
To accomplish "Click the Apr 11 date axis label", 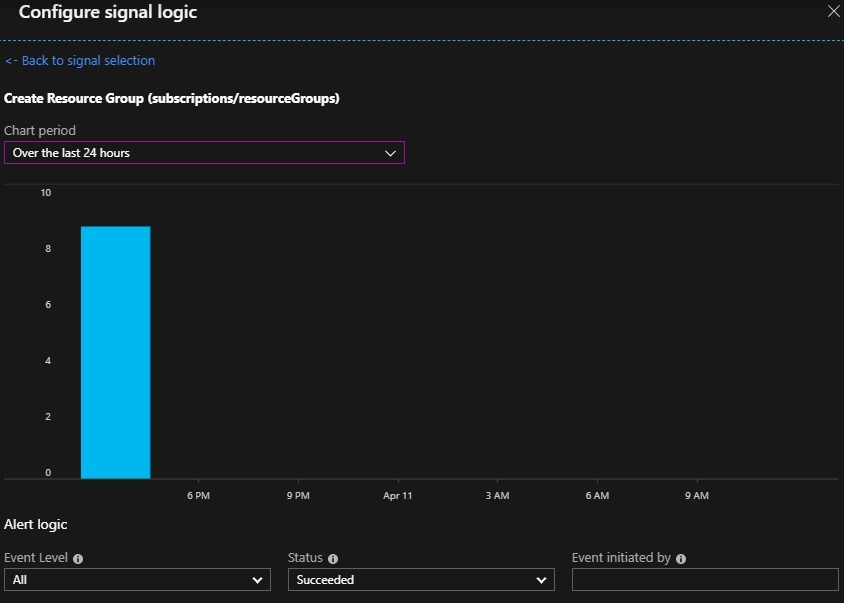I will click(397, 496).
